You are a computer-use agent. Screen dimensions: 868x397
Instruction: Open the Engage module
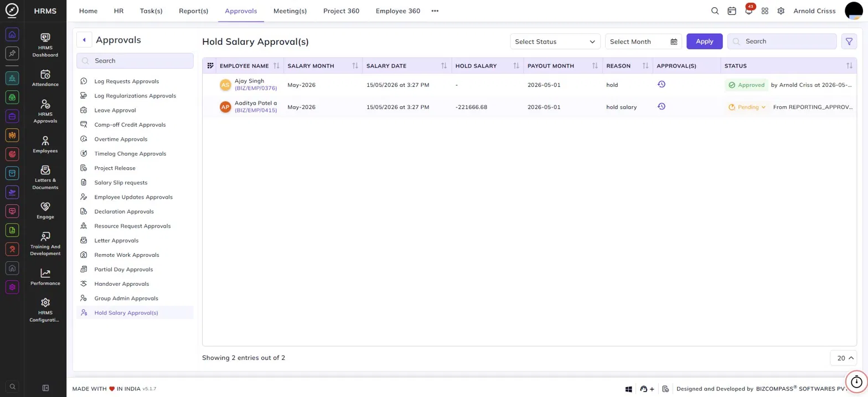(x=45, y=210)
